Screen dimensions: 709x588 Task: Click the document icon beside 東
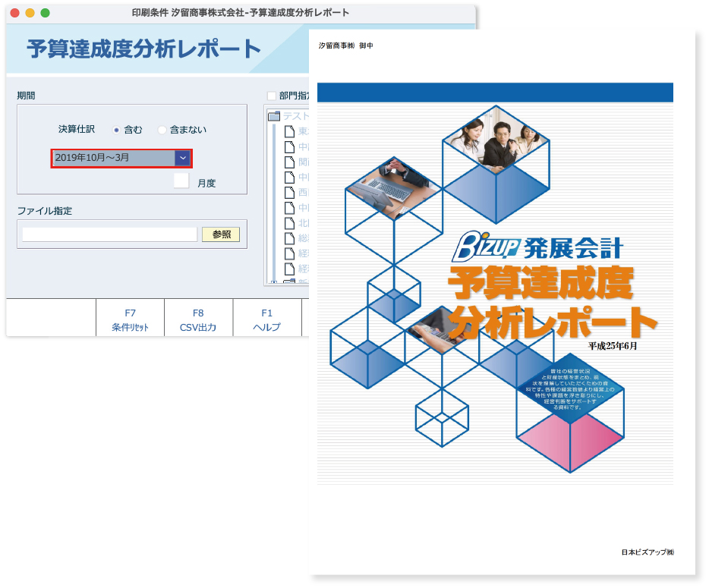pos(289,131)
